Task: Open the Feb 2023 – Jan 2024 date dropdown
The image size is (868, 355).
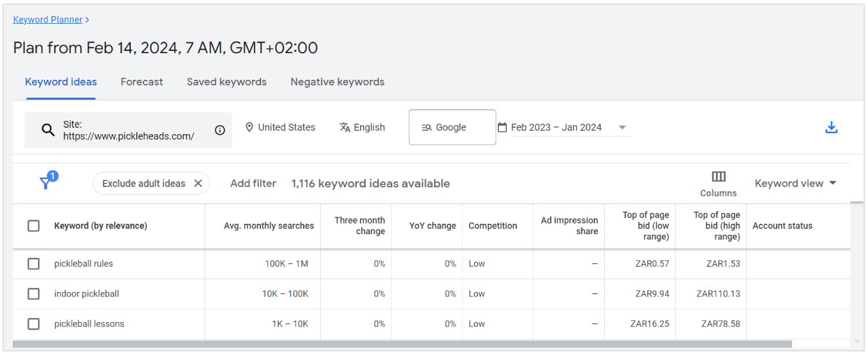Action: click(622, 127)
